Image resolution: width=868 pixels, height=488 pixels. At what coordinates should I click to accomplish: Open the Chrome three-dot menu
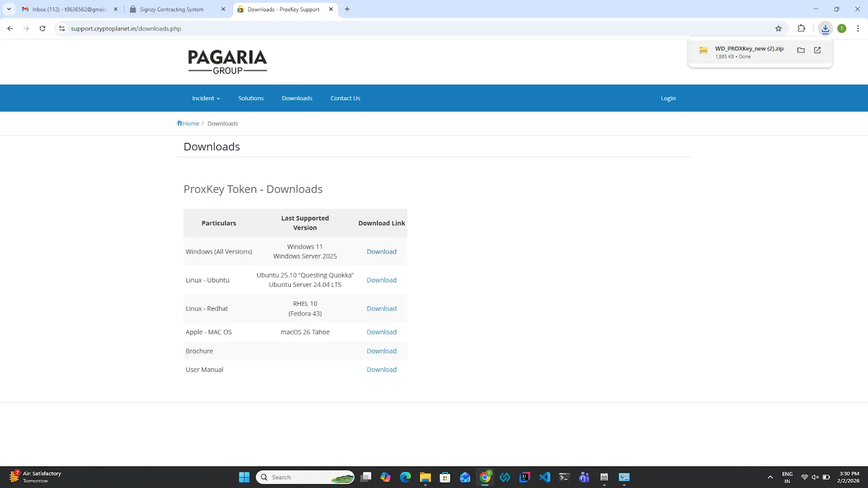click(858, 29)
